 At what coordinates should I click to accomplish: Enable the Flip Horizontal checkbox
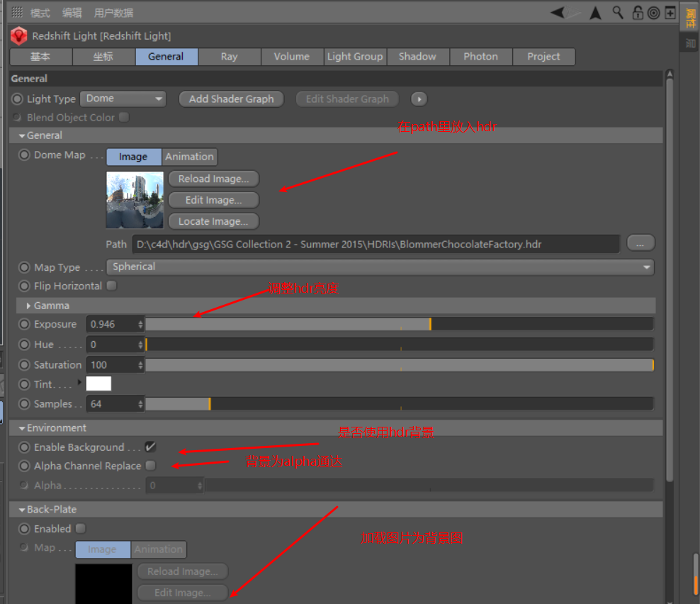pyautogui.click(x=112, y=286)
